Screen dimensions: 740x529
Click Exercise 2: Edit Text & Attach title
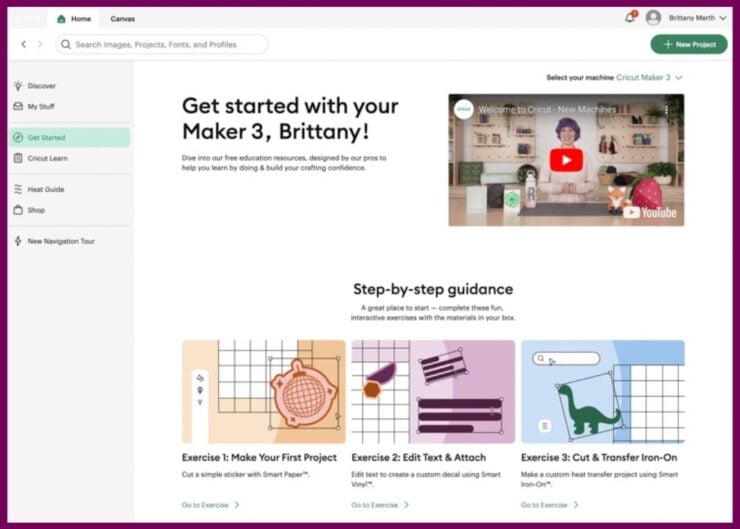pyautogui.click(x=418, y=457)
